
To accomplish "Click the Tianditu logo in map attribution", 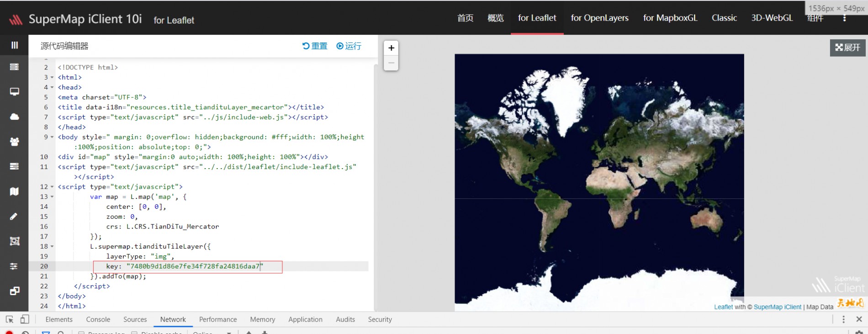I will (850, 303).
